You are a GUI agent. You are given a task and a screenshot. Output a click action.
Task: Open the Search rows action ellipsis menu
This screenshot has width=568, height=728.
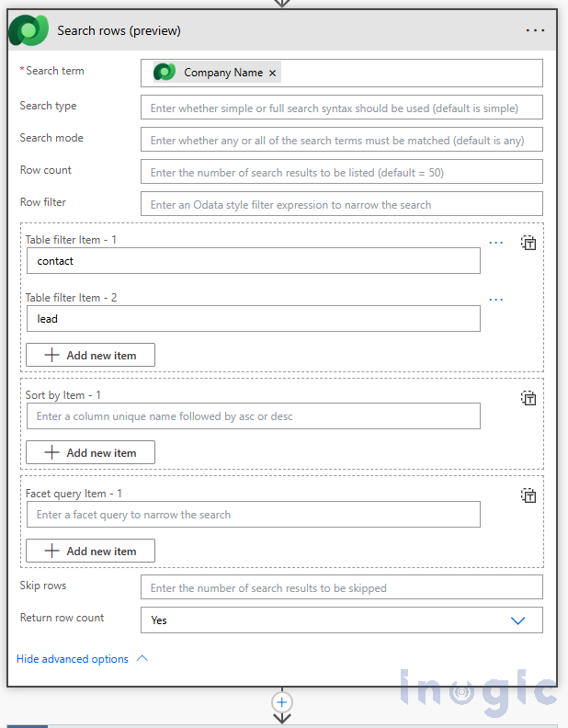535,30
